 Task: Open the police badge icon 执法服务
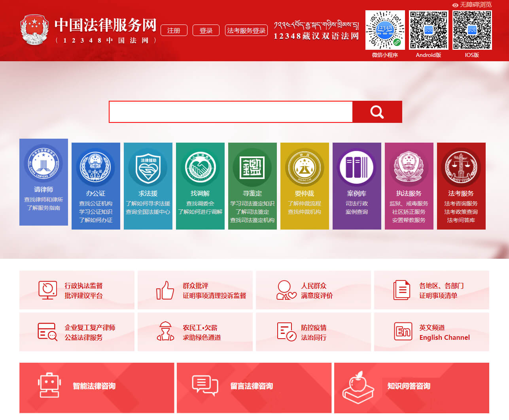[x=409, y=167]
